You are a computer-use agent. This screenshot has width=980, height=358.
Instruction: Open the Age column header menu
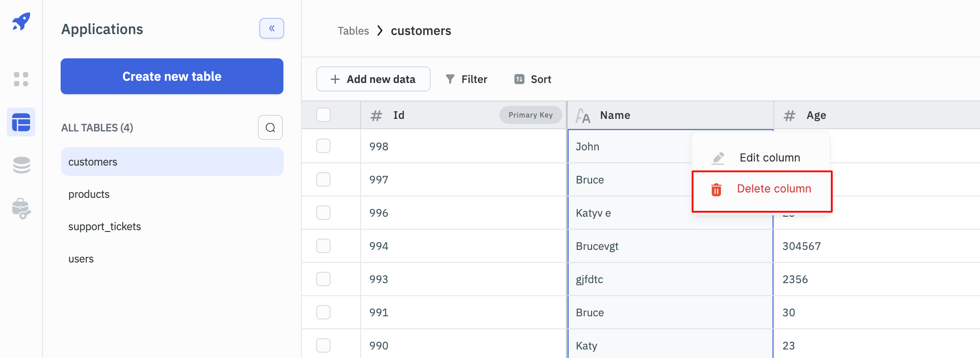coord(816,115)
